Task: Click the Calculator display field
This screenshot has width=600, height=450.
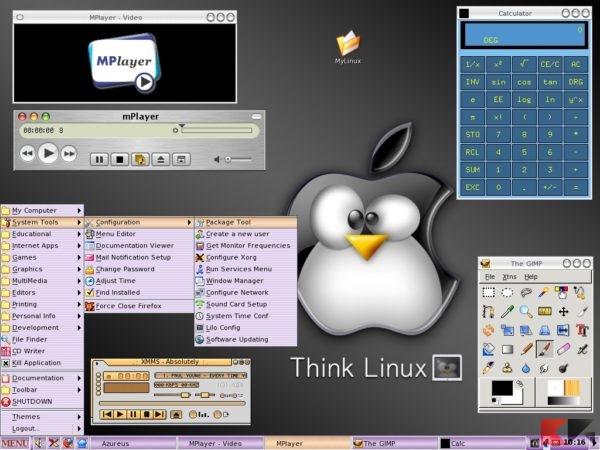Action: point(524,34)
